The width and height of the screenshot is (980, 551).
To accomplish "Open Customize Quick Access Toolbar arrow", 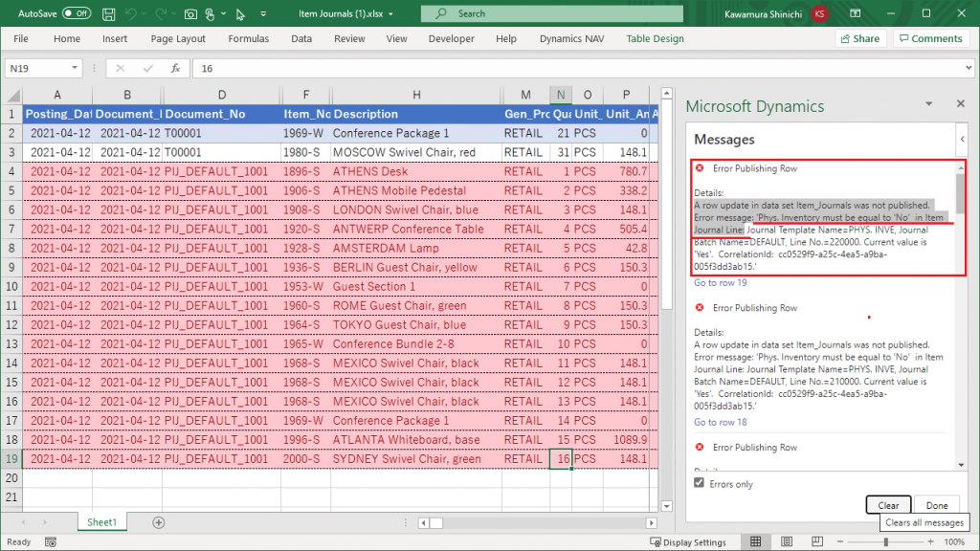I will click(x=263, y=13).
